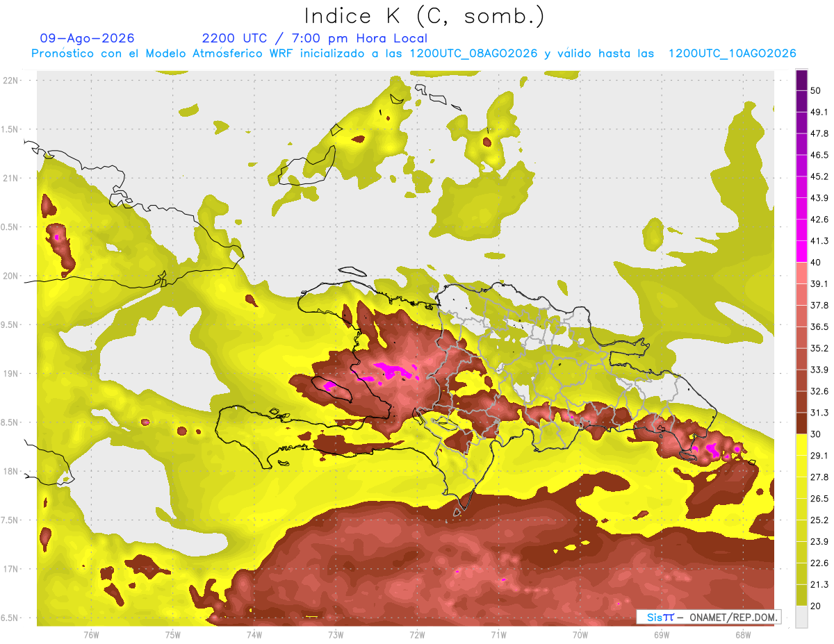Click the colorbar label '22.6'
834x644 pixels.
819,563
